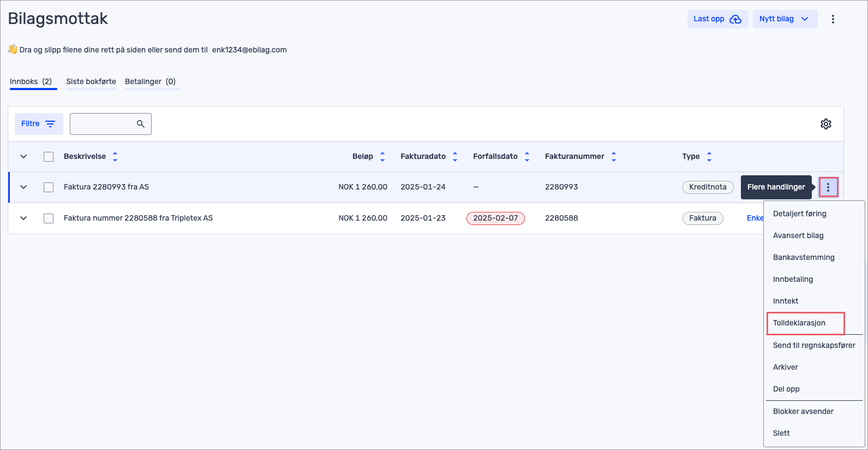
Task: Sort by Fakturanummer column arrows
Action: click(614, 157)
